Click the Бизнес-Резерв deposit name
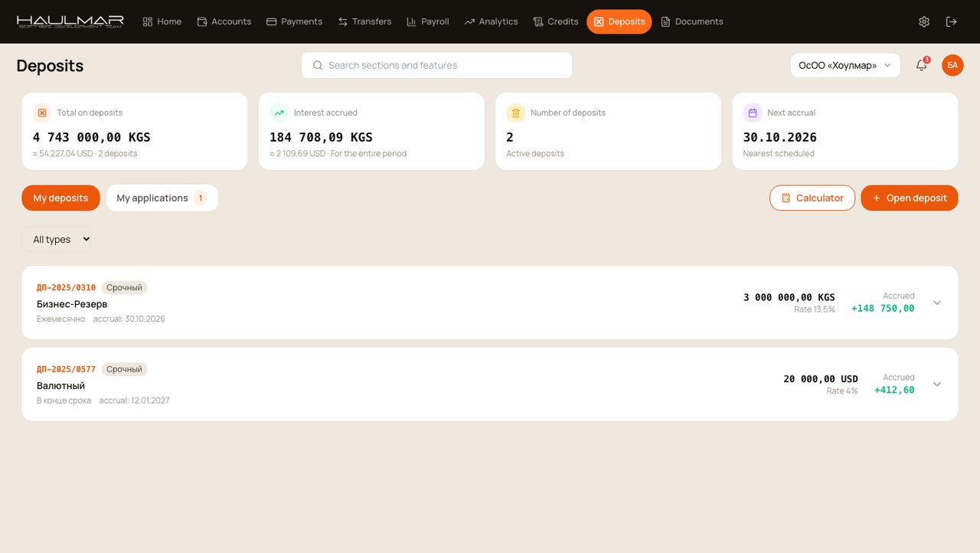Image resolution: width=980 pixels, height=553 pixels. coord(72,304)
